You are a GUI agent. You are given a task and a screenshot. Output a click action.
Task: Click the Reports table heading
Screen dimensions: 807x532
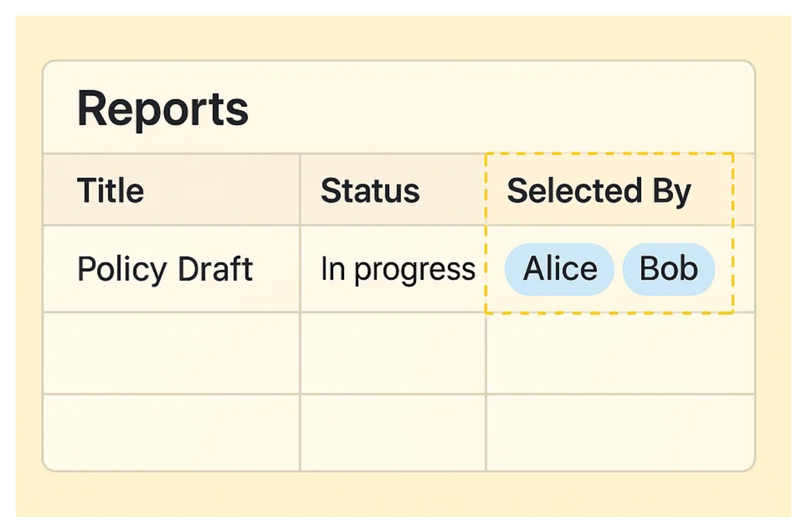162,109
